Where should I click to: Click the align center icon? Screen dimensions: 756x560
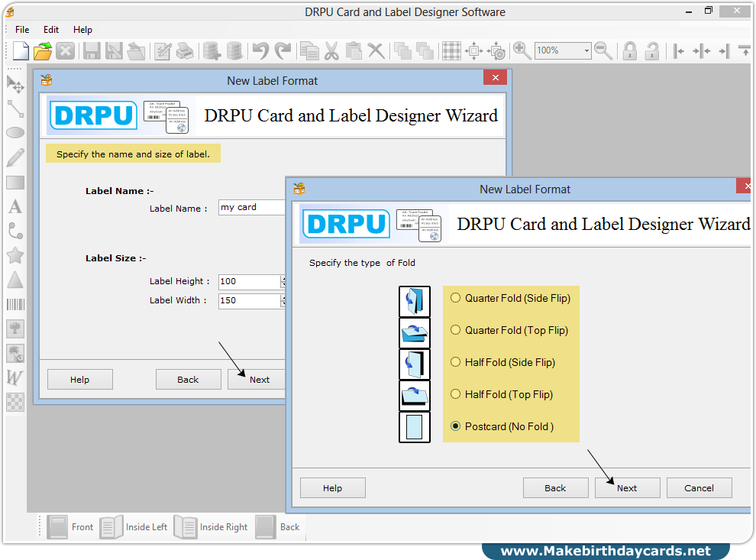click(702, 50)
